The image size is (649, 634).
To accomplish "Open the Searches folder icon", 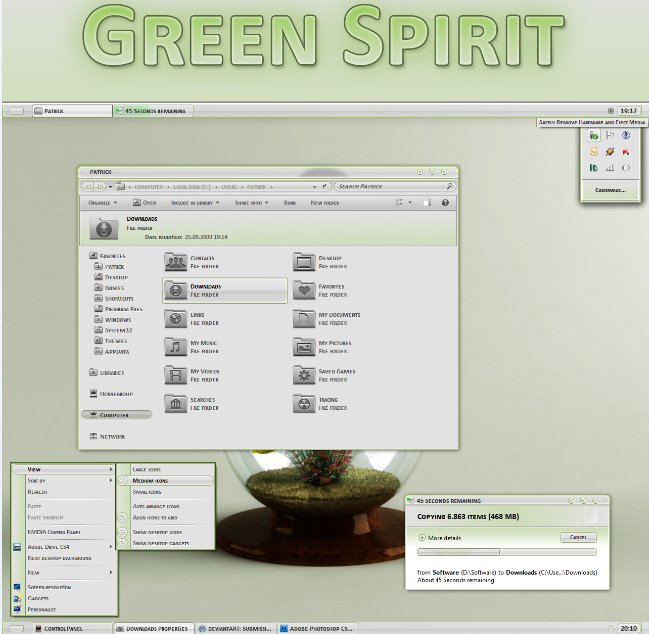I will tap(175, 403).
